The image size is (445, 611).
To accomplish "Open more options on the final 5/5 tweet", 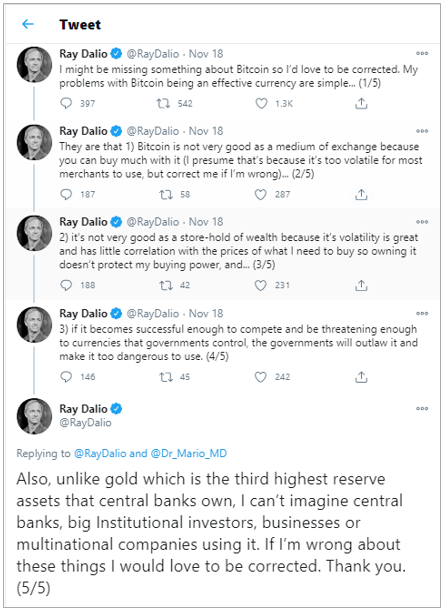I will tap(422, 408).
